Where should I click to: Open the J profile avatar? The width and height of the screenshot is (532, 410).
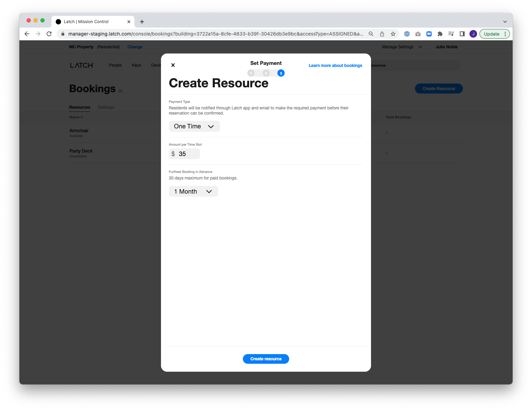[473, 34]
